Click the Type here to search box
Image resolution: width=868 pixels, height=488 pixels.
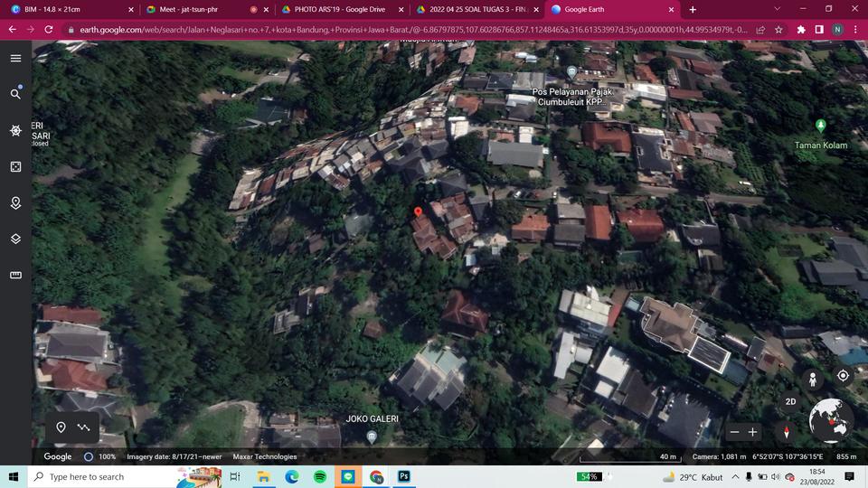pyautogui.click(x=125, y=476)
